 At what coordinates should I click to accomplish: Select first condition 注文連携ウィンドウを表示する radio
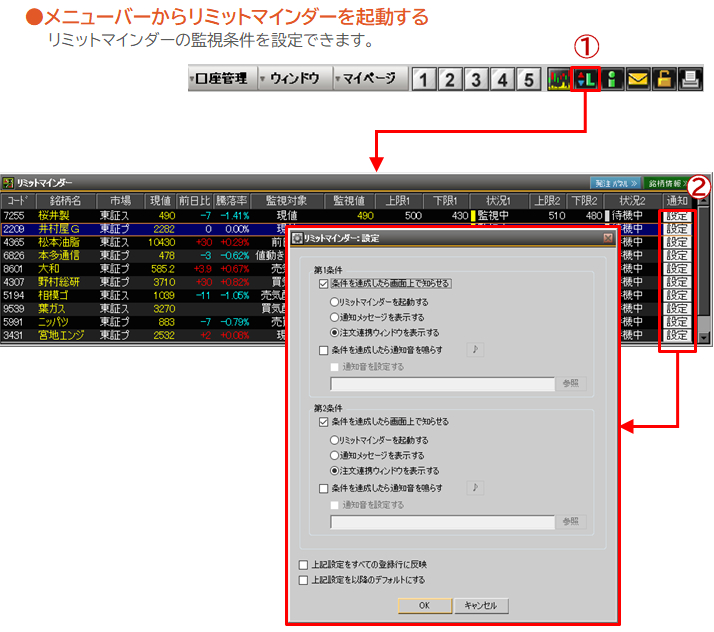[335, 332]
